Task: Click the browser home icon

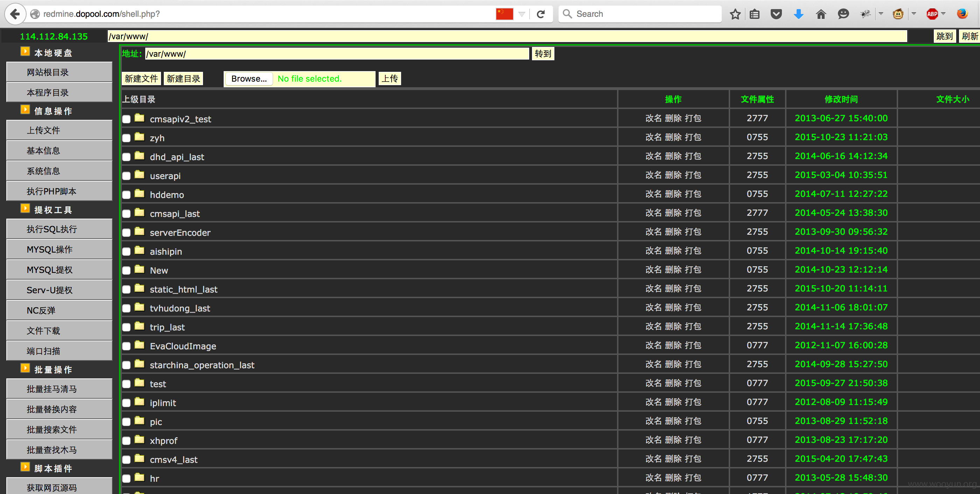Action: (x=821, y=14)
